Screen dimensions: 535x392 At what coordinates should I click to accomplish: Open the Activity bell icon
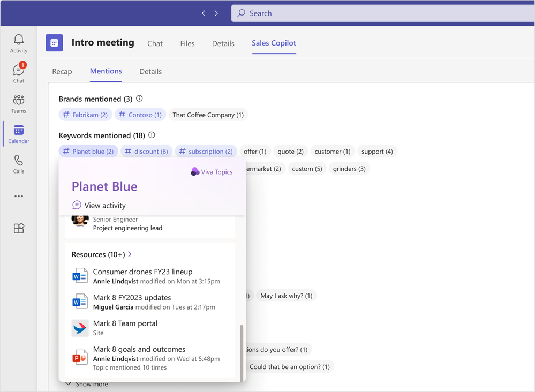[x=18, y=44]
